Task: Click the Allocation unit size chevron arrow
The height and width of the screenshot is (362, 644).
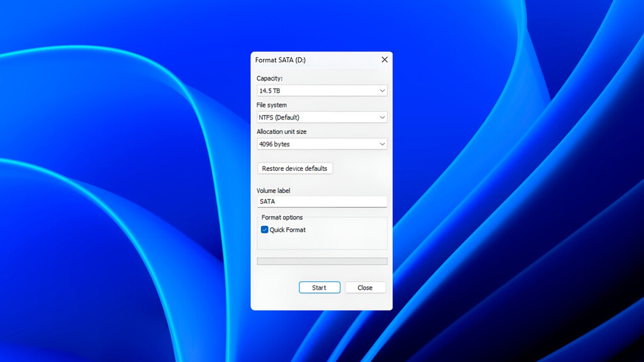Action: tap(382, 145)
